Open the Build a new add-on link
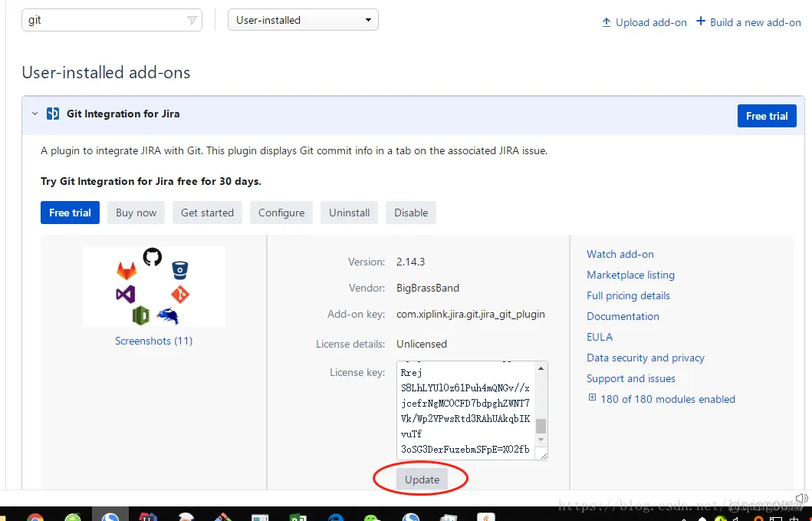Viewport: 812px width, 521px height. pyautogui.click(x=755, y=22)
